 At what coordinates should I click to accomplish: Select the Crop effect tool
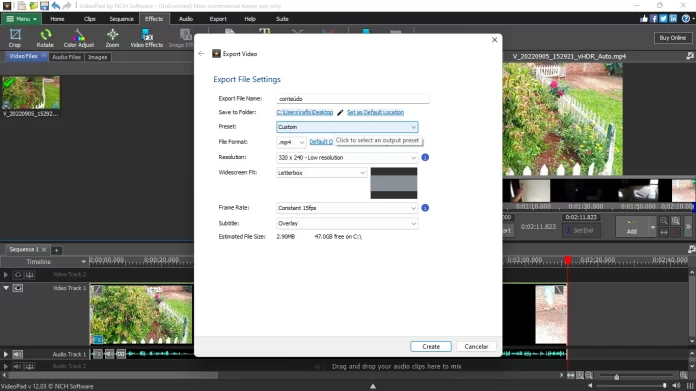click(15, 38)
